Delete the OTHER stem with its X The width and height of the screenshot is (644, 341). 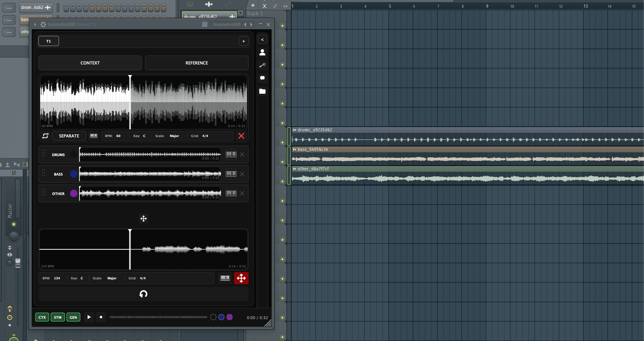pos(242,193)
